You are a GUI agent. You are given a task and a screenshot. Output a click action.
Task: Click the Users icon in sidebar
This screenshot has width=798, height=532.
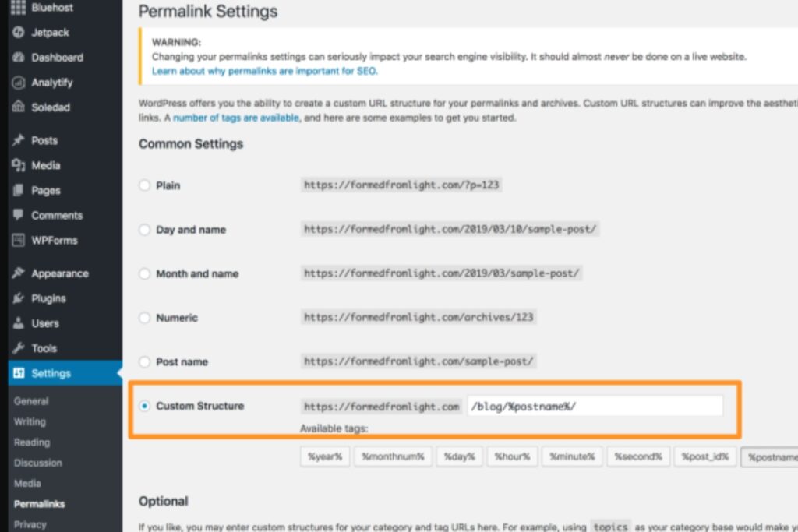[x=19, y=323]
